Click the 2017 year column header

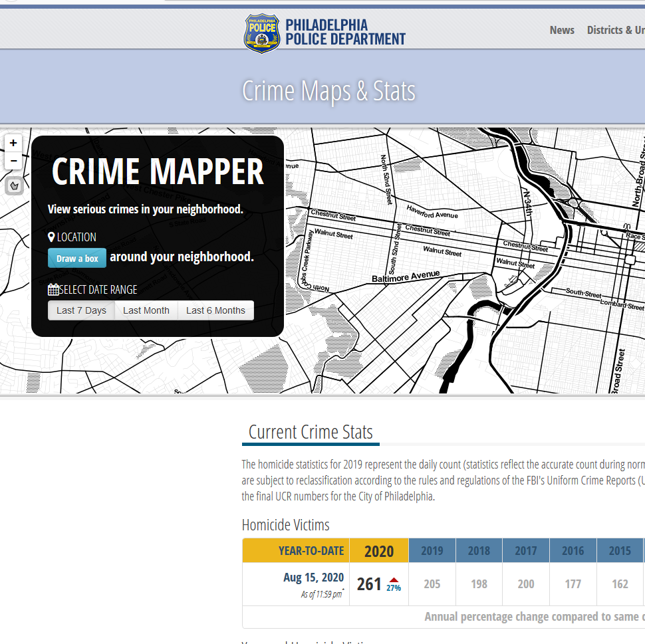(526, 551)
